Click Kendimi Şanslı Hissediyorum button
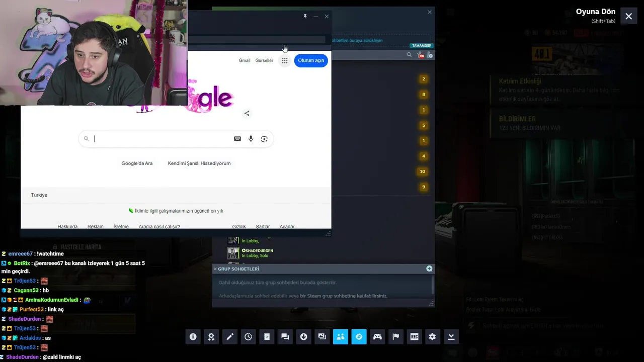This screenshot has width=644, height=362. [x=199, y=163]
